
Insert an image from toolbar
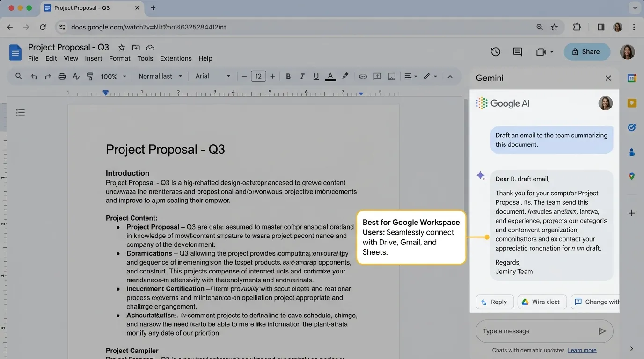392,76
